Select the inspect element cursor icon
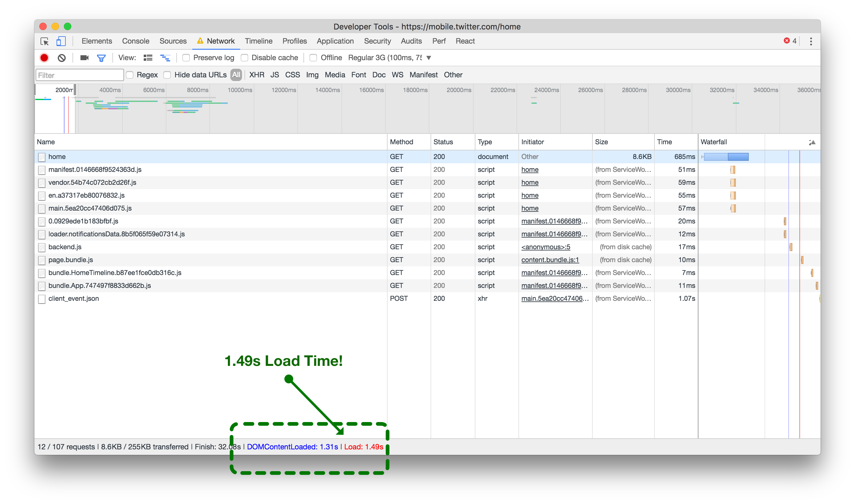 coord(45,41)
